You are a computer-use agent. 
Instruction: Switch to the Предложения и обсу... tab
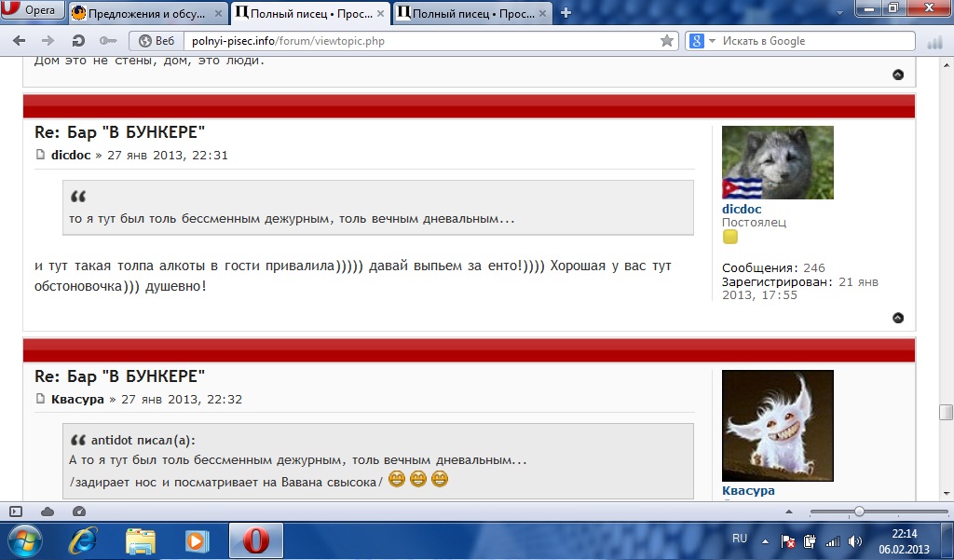146,13
